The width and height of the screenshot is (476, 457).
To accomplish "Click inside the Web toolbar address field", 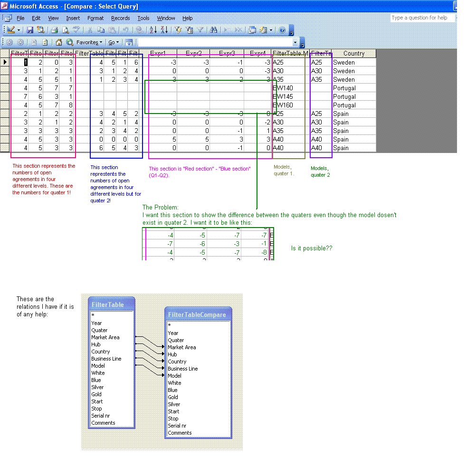I will click(x=215, y=42).
